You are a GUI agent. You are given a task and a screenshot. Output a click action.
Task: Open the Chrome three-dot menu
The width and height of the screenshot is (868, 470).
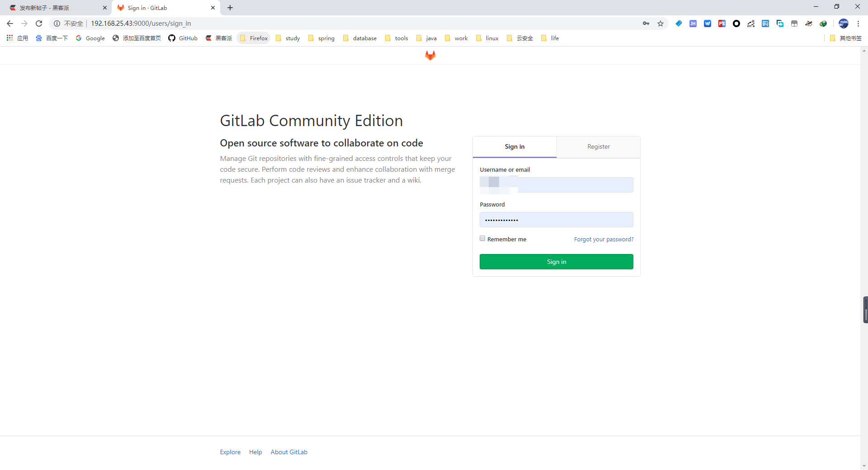coord(858,23)
